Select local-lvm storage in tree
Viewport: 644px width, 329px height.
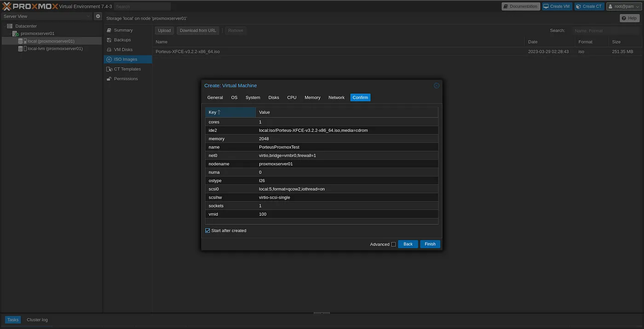[55, 48]
